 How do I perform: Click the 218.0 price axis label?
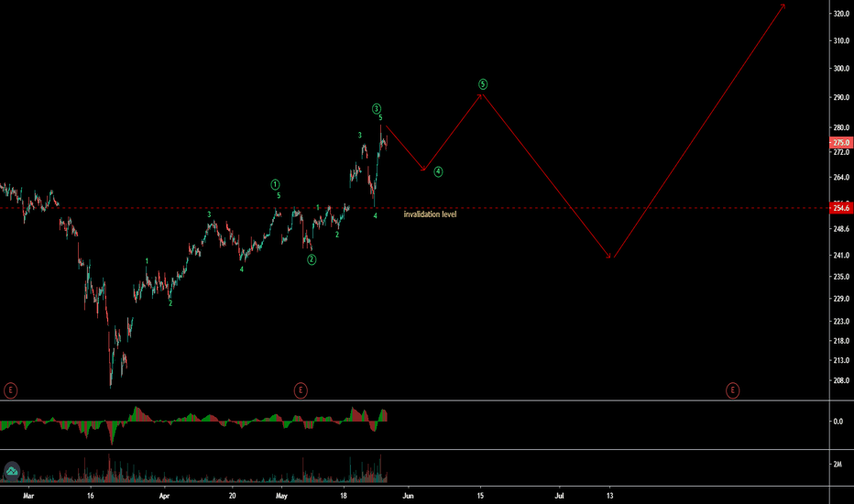tap(841, 341)
